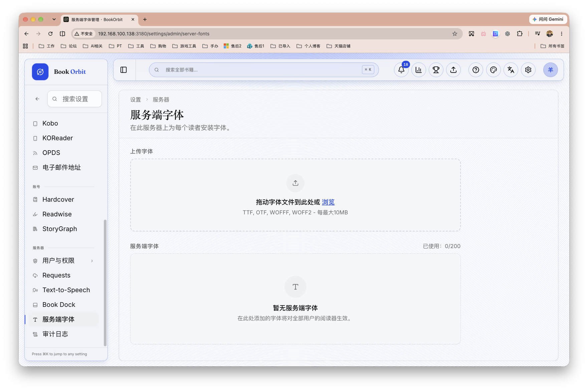
Task: Open 售后2 bookmark
Action: [233, 46]
